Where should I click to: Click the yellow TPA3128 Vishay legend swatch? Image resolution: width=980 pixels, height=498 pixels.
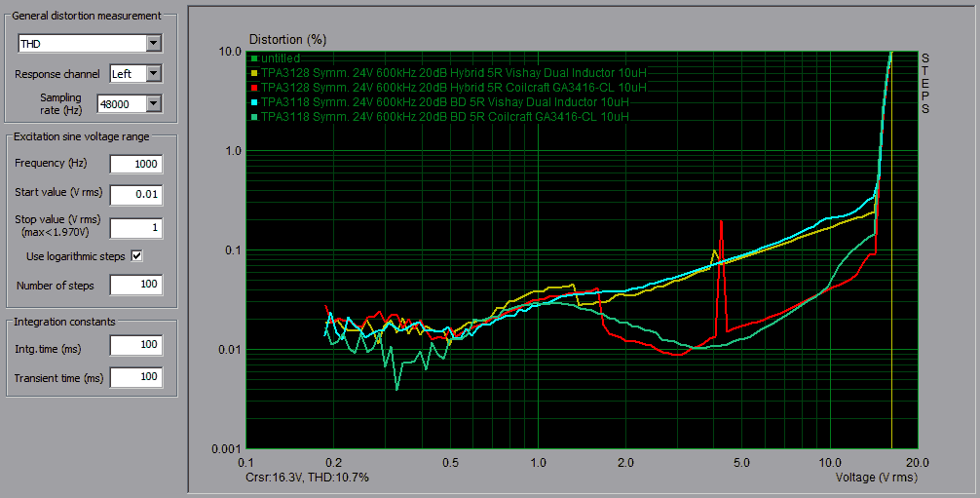click(x=254, y=73)
